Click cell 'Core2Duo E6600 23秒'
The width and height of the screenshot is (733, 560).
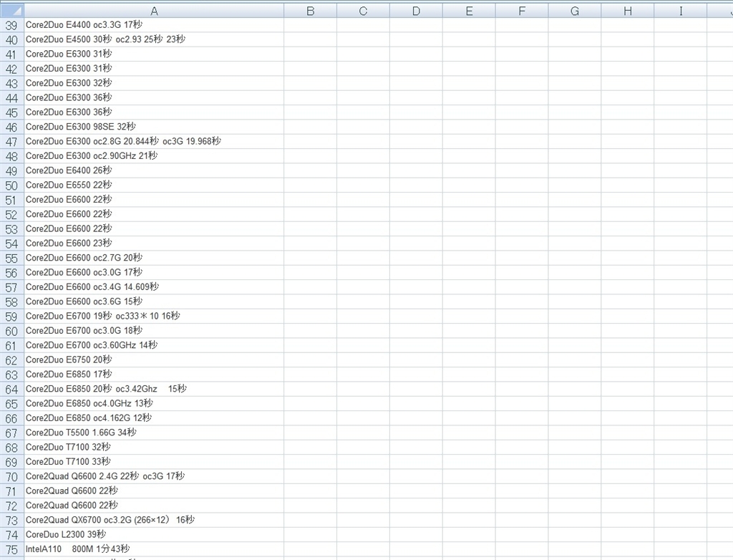[154, 243]
